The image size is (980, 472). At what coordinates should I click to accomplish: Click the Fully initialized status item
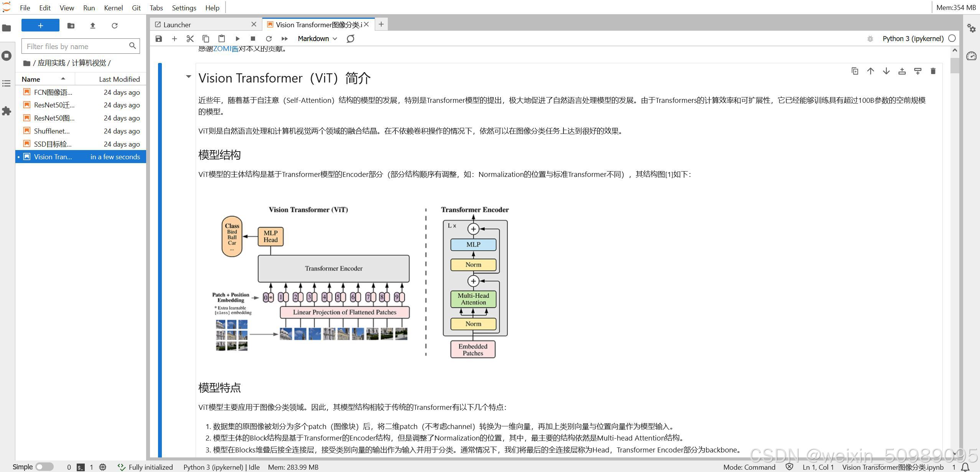(145, 467)
